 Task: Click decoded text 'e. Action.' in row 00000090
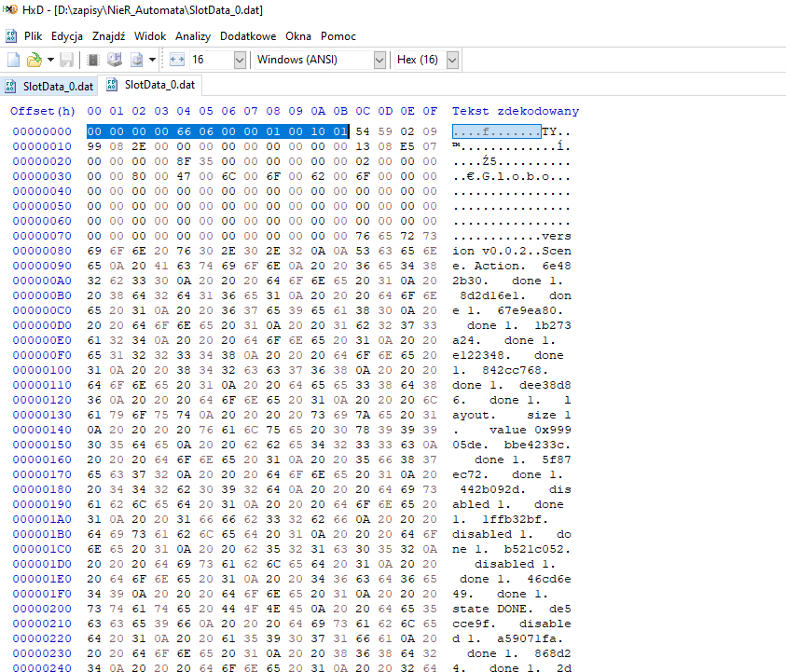490,266
